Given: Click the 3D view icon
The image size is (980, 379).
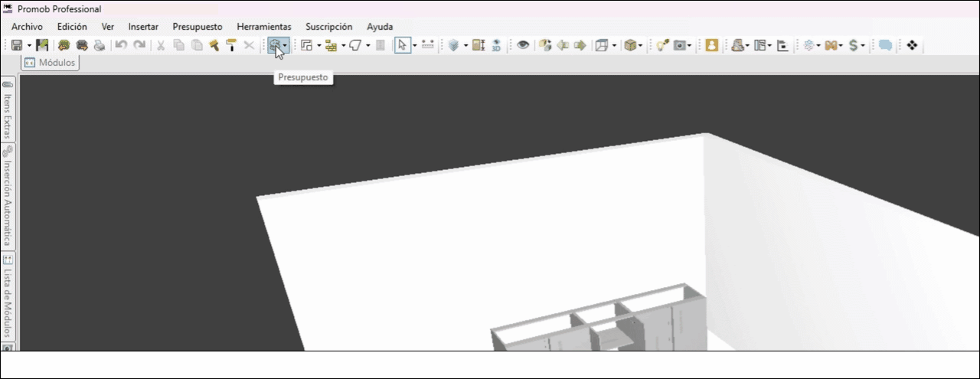Looking at the screenshot, I should (x=496, y=46).
